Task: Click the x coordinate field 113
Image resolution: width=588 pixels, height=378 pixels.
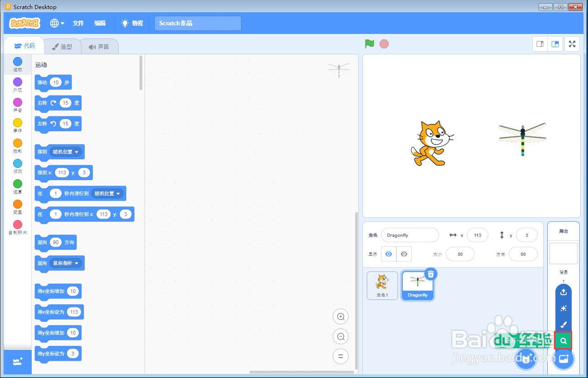Action: [477, 235]
